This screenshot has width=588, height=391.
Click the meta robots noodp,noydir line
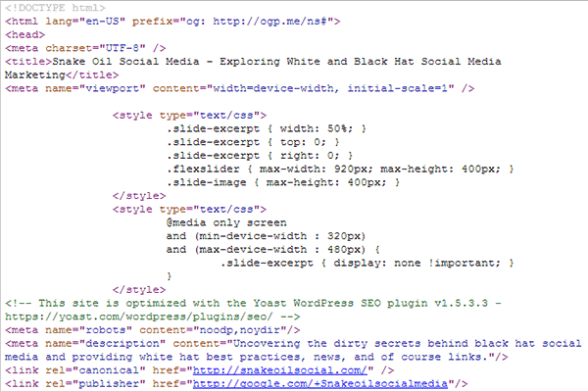(153, 330)
